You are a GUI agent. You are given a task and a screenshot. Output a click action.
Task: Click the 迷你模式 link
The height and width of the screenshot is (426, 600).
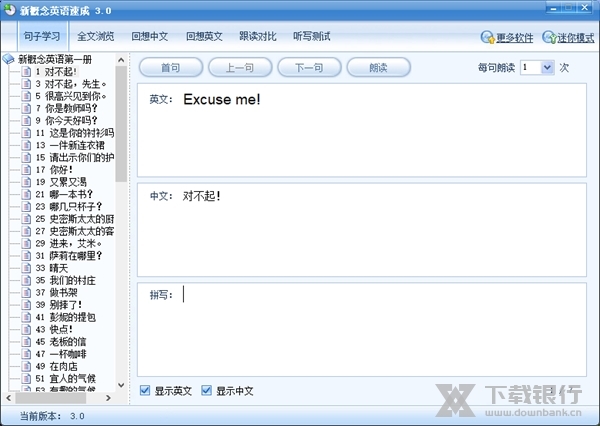point(576,38)
